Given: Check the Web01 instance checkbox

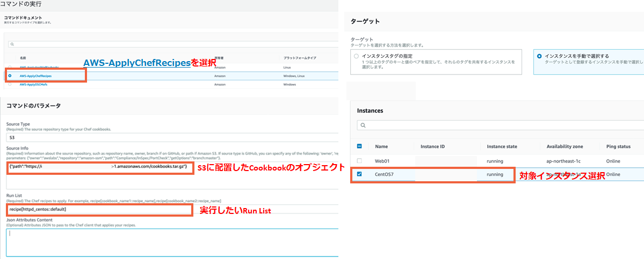Looking at the screenshot, I should [x=359, y=161].
